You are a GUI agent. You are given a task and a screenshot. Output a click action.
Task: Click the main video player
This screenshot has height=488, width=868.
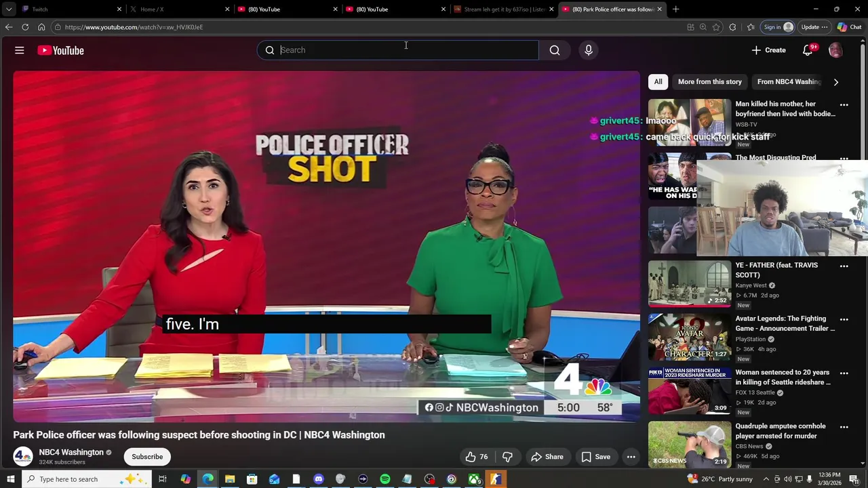click(326, 247)
